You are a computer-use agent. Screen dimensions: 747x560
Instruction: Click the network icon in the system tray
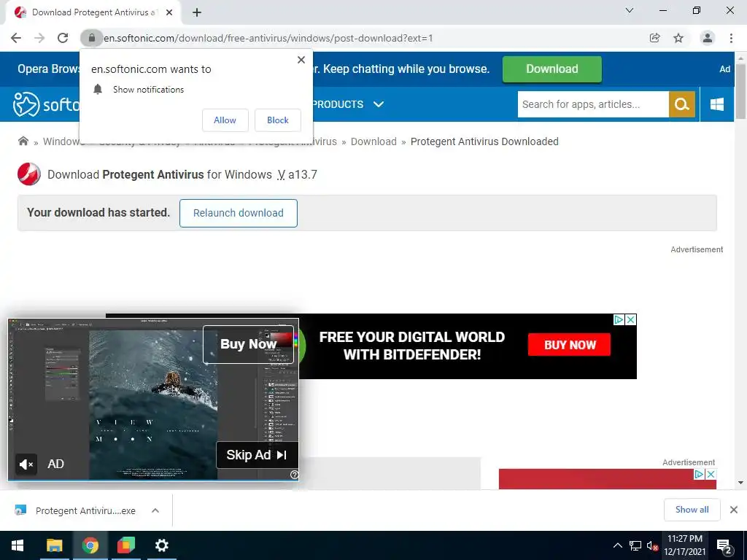click(x=635, y=545)
